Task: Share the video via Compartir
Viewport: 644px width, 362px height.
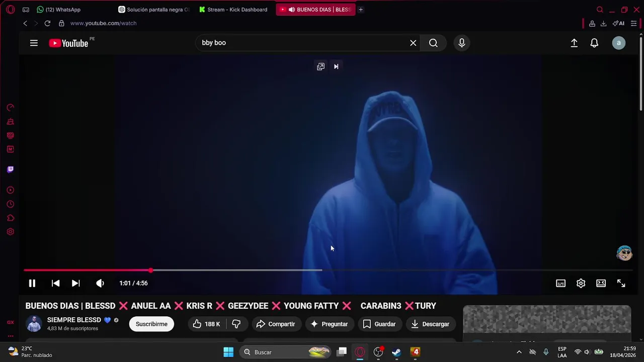Action: click(x=275, y=324)
